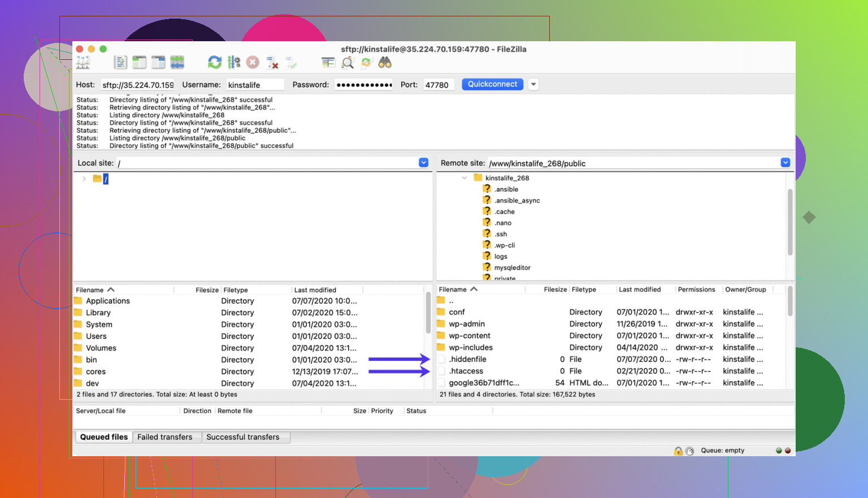Viewport: 868px width, 498px height.
Task: Select the wp-content remote folder
Action: coord(469,336)
